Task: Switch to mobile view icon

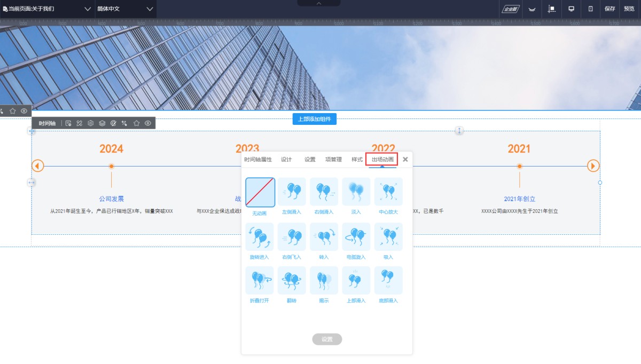Action: click(590, 9)
